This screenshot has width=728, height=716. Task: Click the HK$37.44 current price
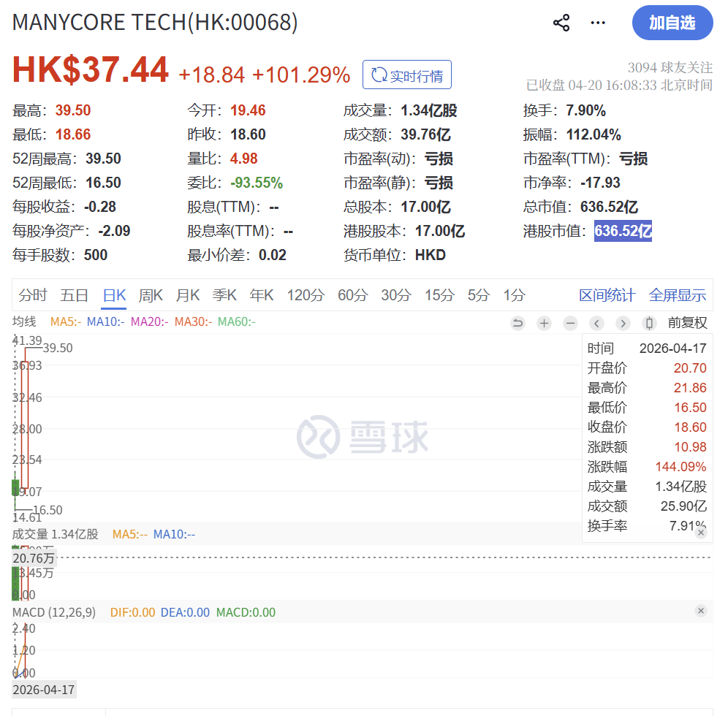pyautogui.click(x=90, y=70)
